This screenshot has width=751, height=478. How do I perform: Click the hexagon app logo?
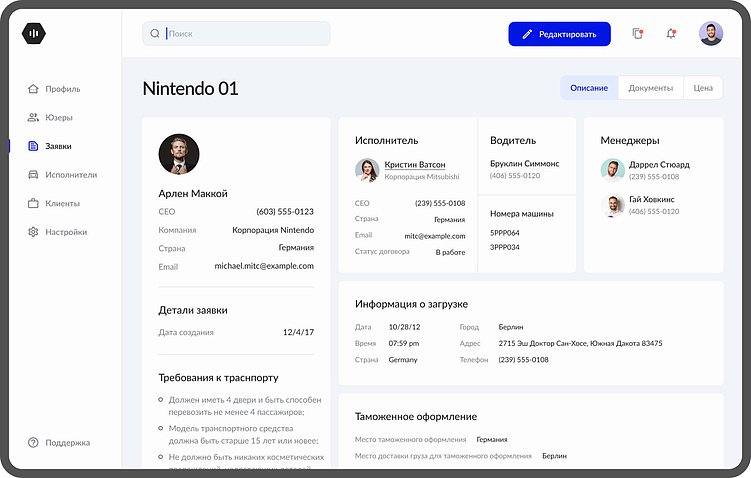[34, 34]
